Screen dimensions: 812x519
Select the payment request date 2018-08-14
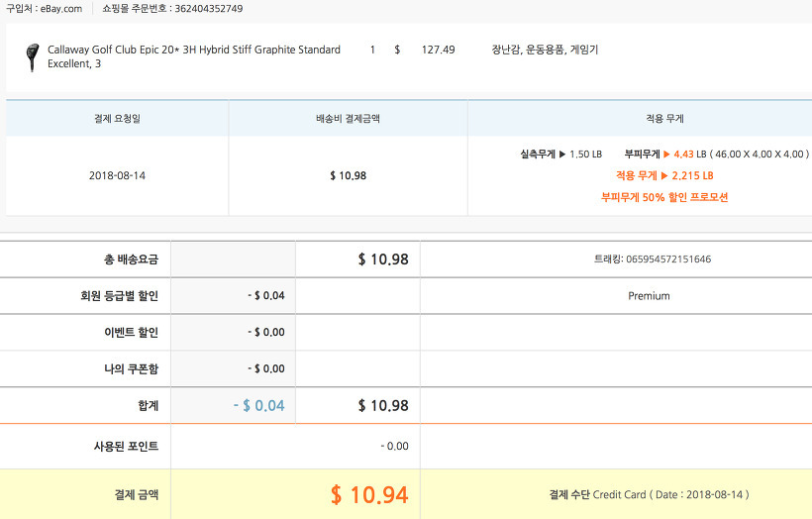click(117, 175)
